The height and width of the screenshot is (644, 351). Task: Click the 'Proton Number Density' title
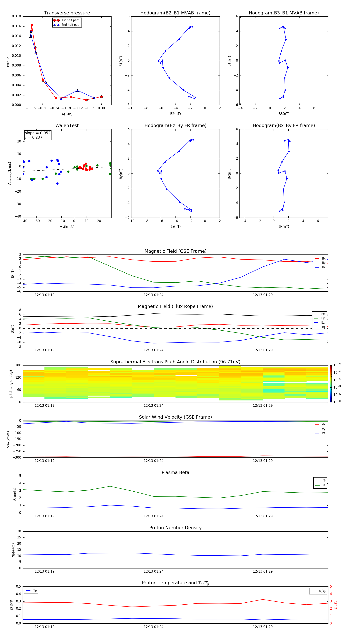coord(175,528)
